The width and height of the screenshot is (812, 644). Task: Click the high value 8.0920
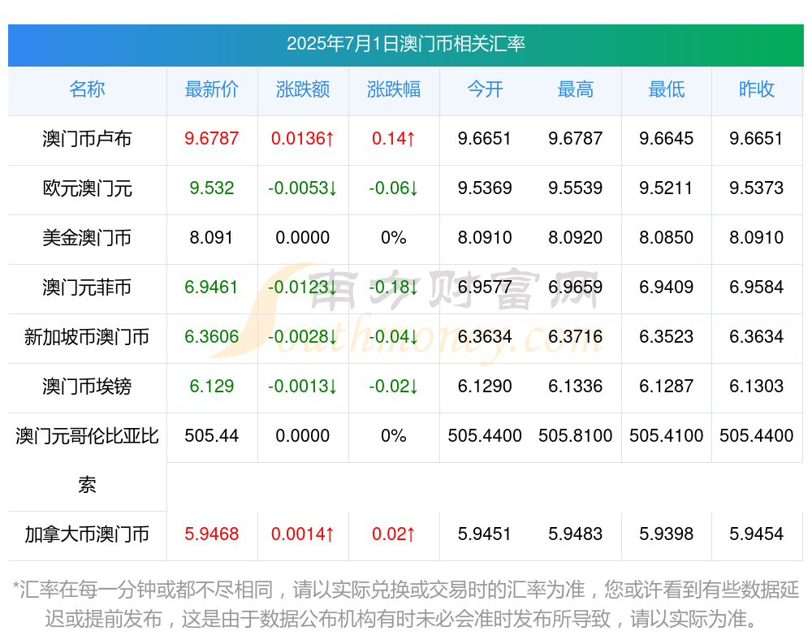click(x=576, y=237)
